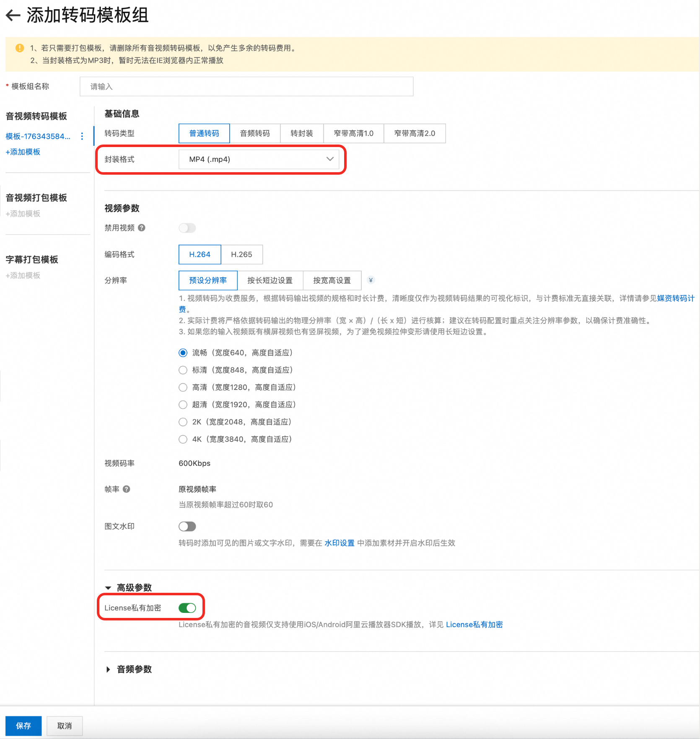700x739 pixels.
Task: Switch to 按宽高设置 mode
Action: pos(332,280)
